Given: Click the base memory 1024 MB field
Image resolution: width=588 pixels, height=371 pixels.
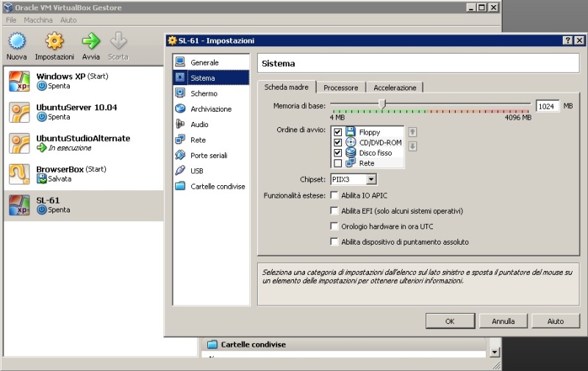Looking at the screenshot, I should coord(547,106).
